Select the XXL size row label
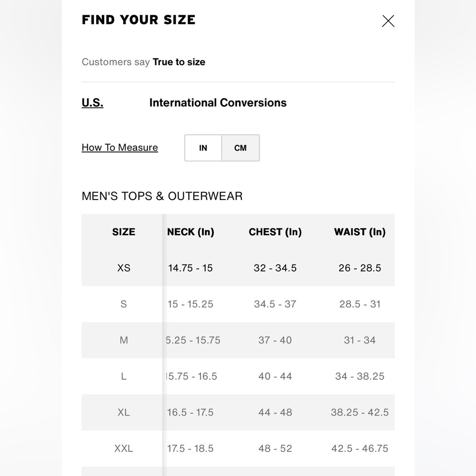This screenshot has width=476, height=476. (x=124, y=448)
